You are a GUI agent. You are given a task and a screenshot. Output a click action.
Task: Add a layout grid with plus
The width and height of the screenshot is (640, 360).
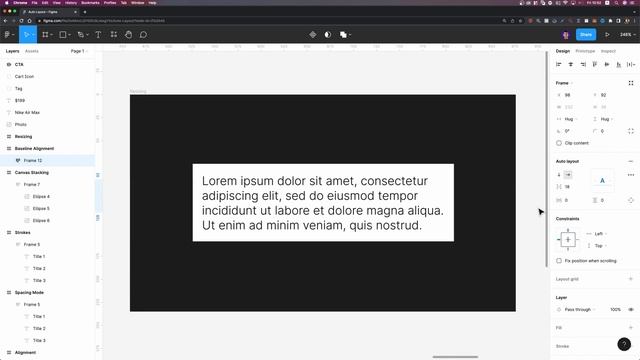631,279
